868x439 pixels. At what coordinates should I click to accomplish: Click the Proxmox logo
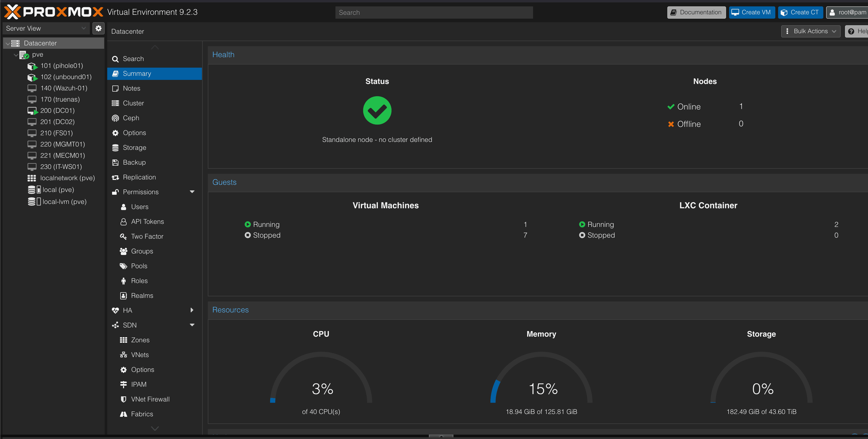(54, 12)
